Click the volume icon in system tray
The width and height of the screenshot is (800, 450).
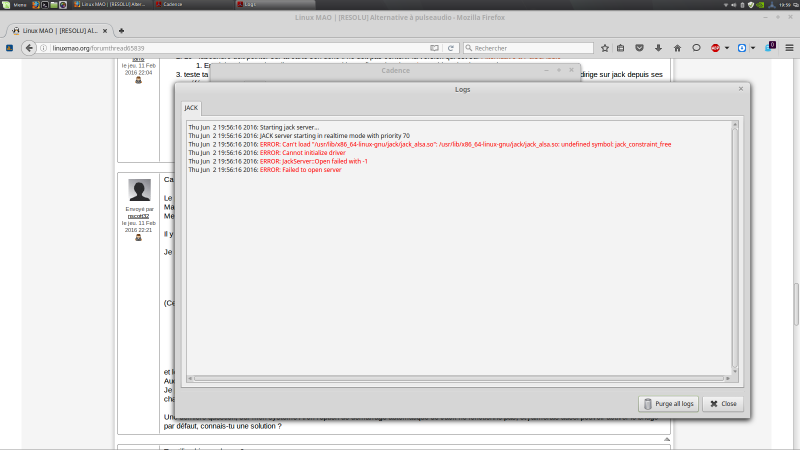[x=734, y=5]
